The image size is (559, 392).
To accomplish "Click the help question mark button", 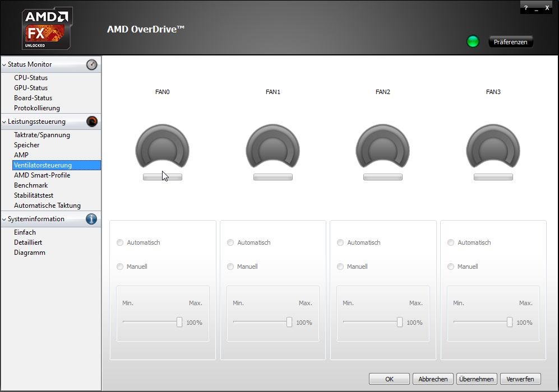I will pyautogui.click(x=526, y=8).
